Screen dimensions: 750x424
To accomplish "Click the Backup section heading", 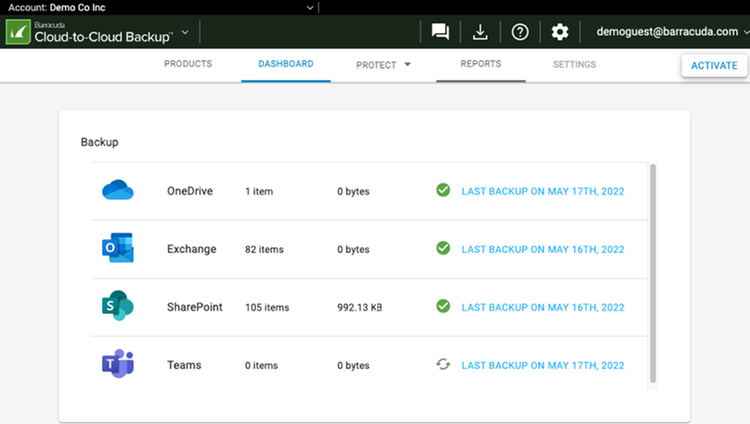I will coord(99,142).
